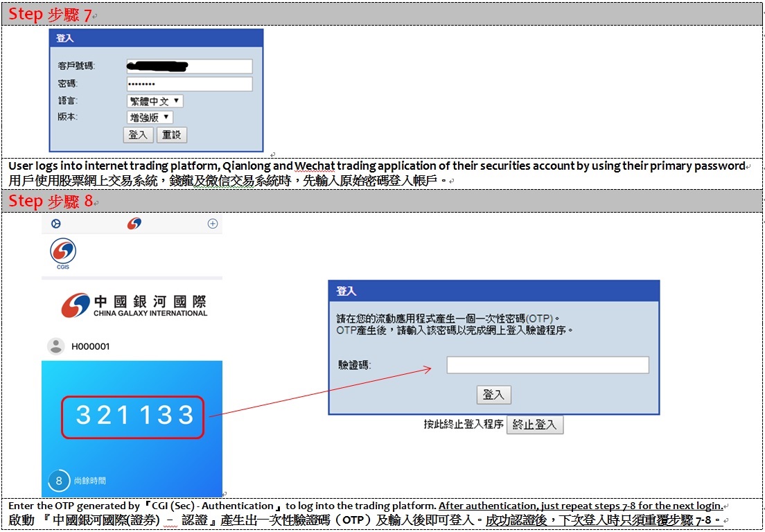
Task: Tap the China Galaxy International logo
Action: click(x=134, y=305)
